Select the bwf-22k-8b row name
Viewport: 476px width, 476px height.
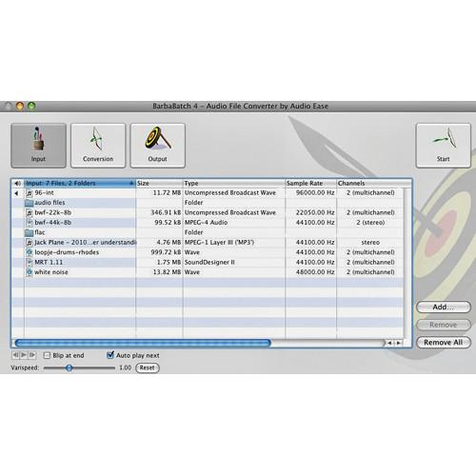click(53, 212)
